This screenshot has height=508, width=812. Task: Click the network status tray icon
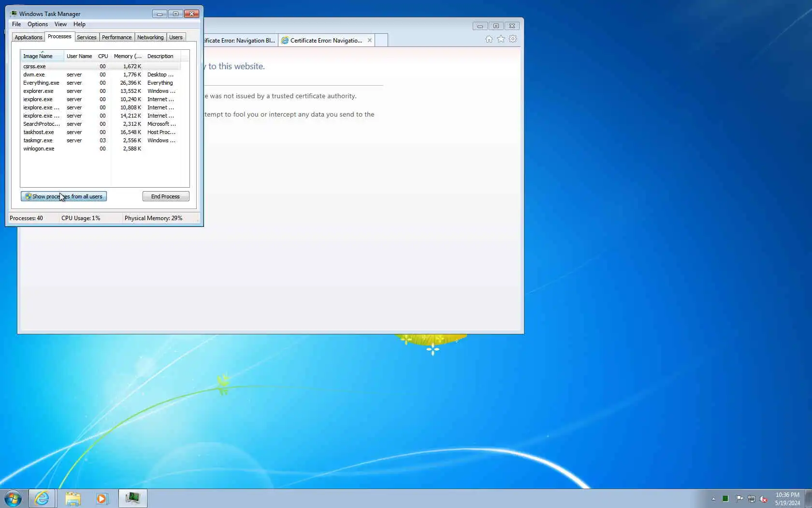751,499
